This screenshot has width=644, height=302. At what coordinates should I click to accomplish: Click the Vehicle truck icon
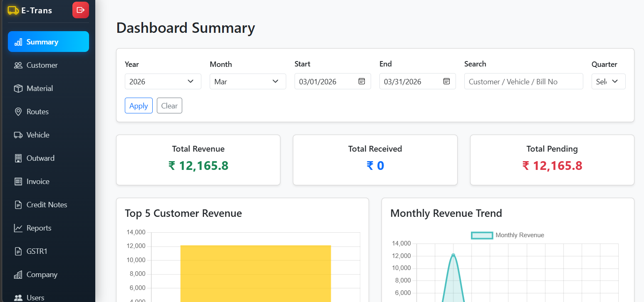point(18,135)
